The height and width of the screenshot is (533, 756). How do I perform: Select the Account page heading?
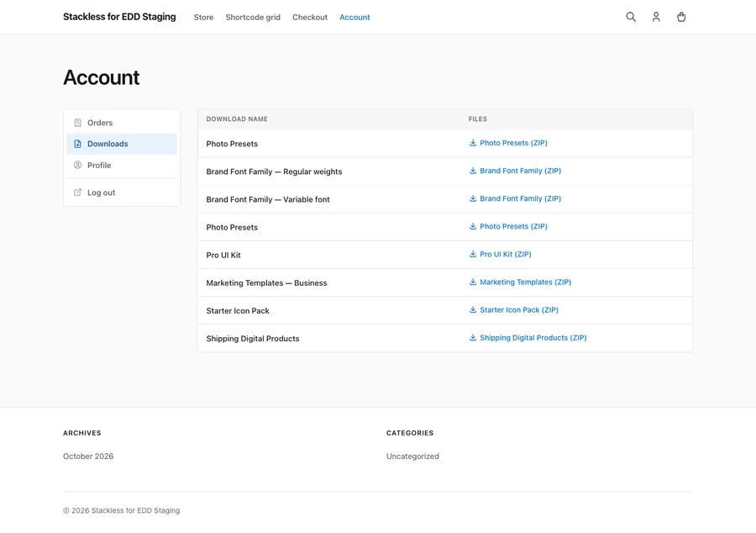(x=102, y=77)
